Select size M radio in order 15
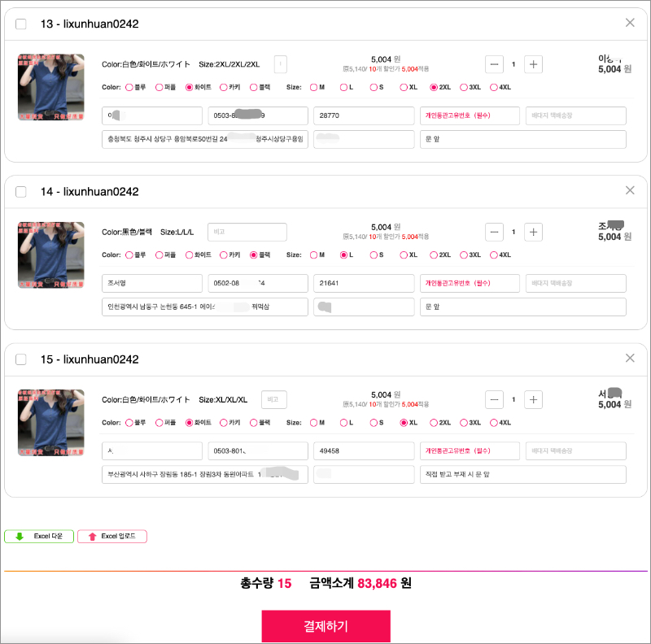This screenshot has width=651, height=644. 314,422
